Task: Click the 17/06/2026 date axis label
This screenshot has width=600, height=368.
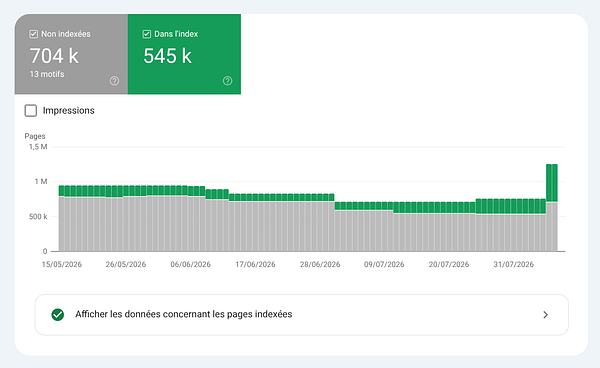Action: (x=255, y=264)
